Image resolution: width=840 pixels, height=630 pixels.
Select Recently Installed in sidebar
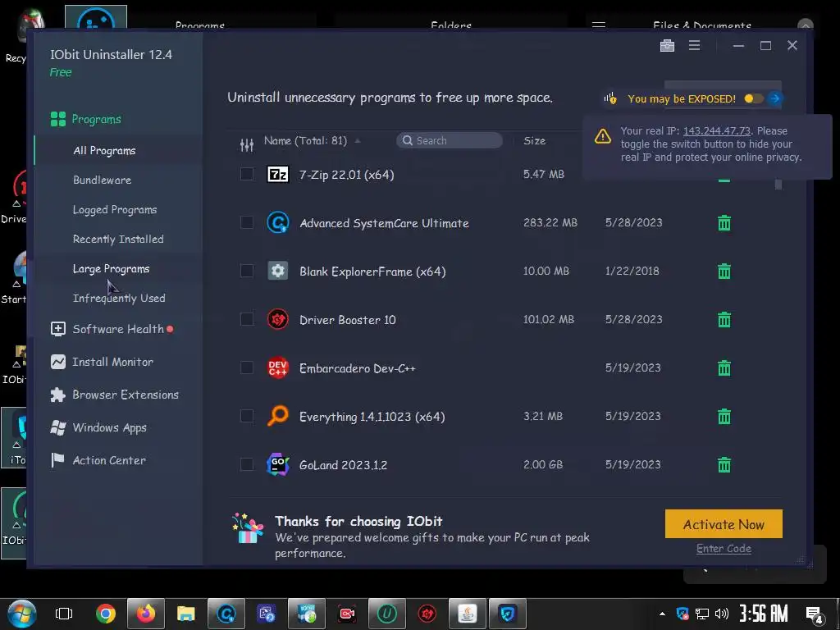118,239
